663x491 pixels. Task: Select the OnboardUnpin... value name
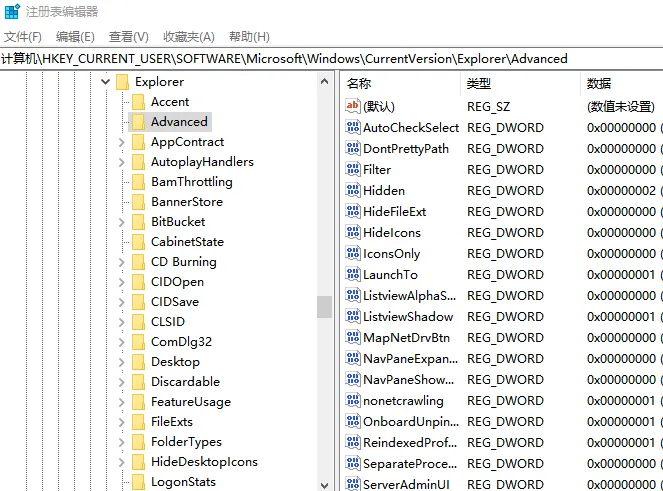click(x=411, y=421)
